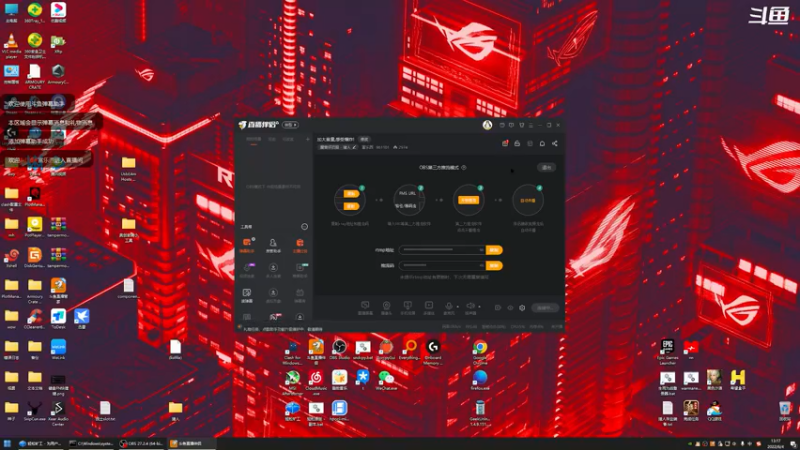Open Onboard Memory Manager Logitech icon
This screenshot has height=450, width=800.
point(433,351)
